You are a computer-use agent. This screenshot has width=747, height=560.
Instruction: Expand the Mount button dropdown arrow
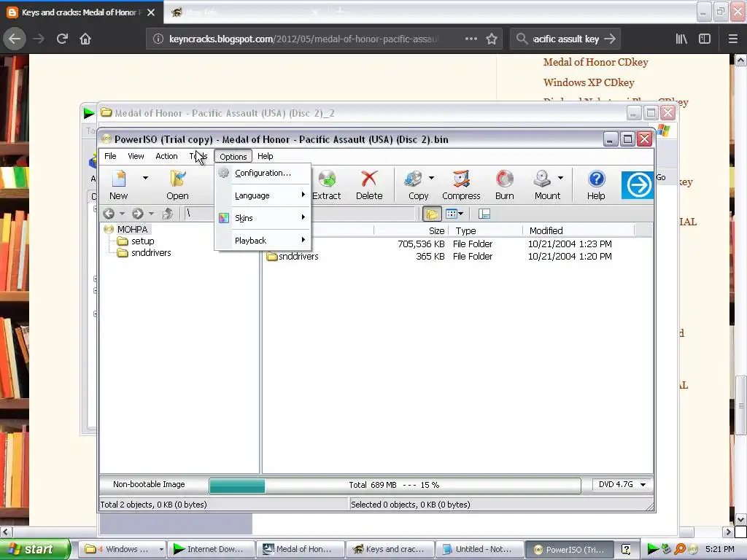coord(561,178)
